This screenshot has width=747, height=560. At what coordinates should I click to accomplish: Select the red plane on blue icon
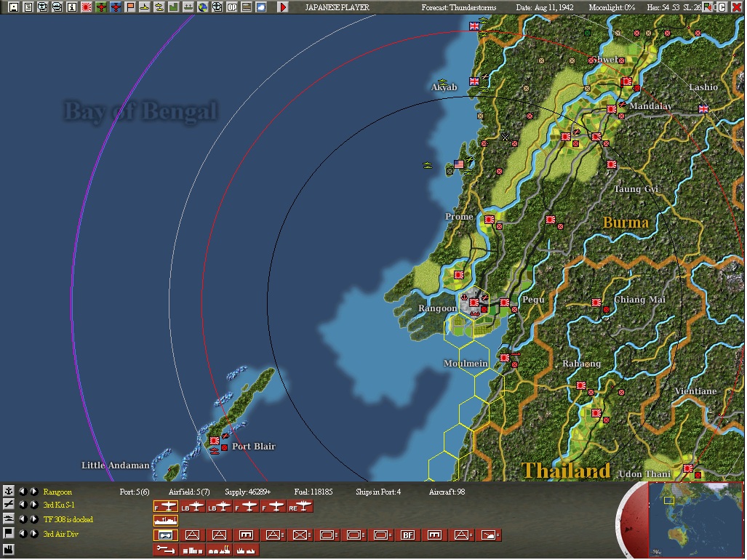click(x=116, y=7)
